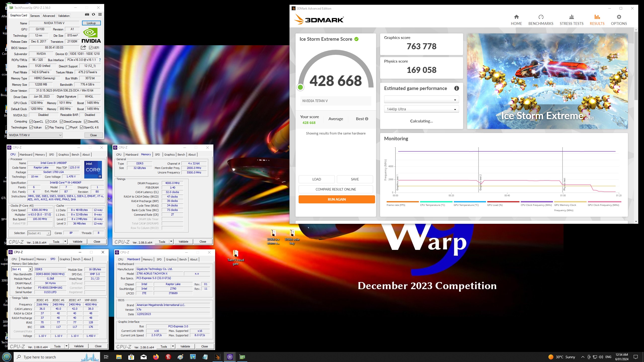644x362 pixels.
Task: Toggle the DirectCompute checkbox
Action: coord(61,121)
